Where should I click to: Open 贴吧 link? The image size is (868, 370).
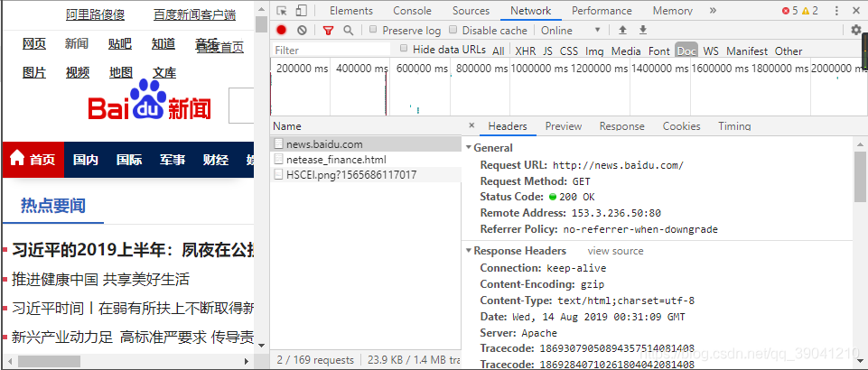(x=120, y=43)
